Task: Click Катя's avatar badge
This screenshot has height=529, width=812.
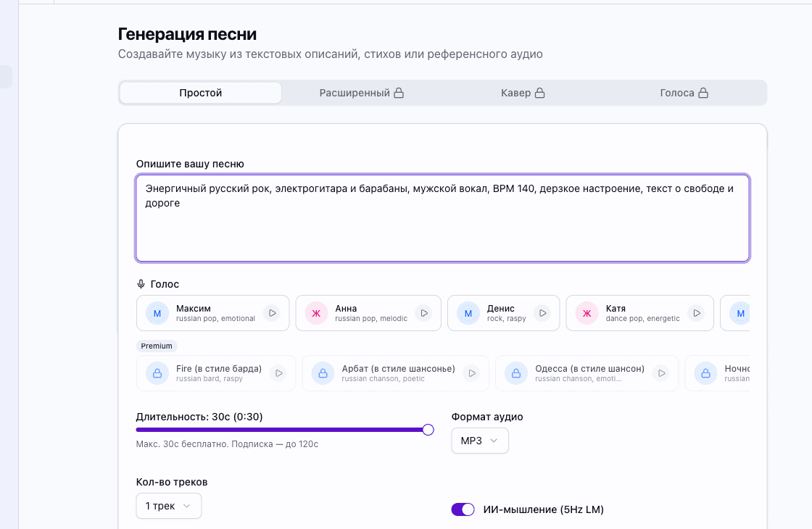Action: (x=586, y=312)
